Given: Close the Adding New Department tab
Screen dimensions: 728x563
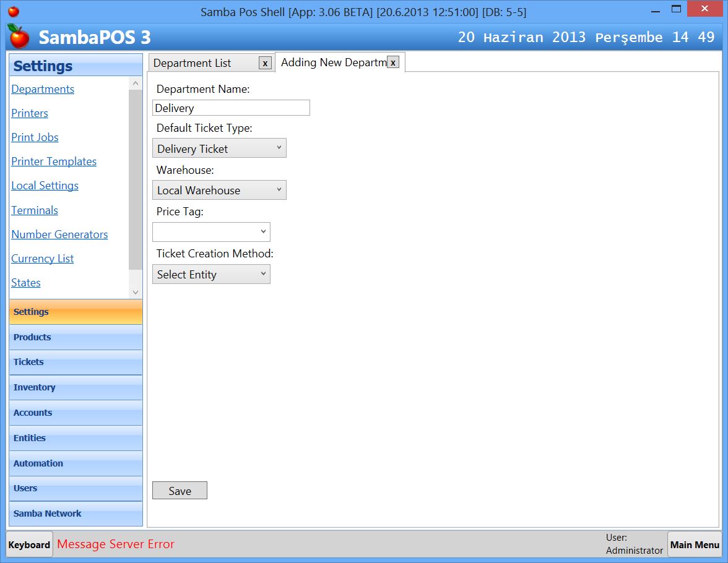Looking at the screenshot, I should pos(393,62).
